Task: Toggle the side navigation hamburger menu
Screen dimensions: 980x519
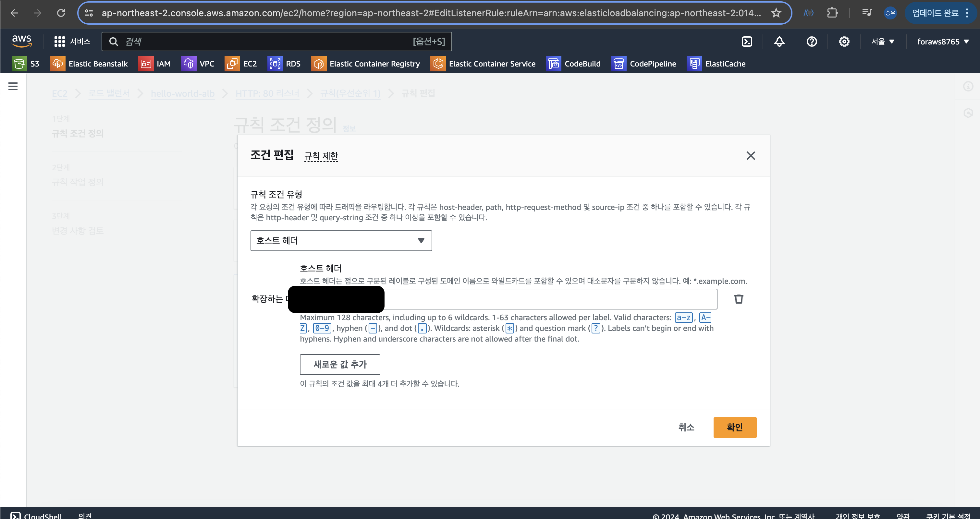Action: [13, 86]
